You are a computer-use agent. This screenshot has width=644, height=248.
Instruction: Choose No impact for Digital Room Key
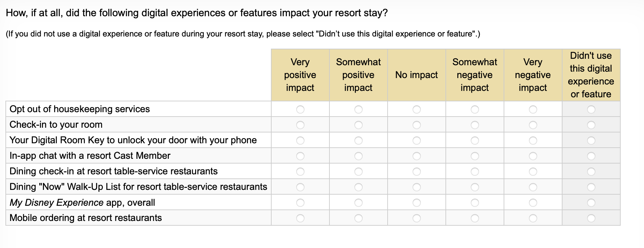coord(416,141)
